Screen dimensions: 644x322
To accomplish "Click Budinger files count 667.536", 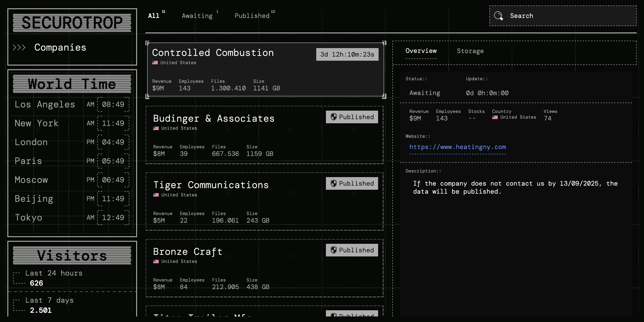I will click(x=225, y=154).
